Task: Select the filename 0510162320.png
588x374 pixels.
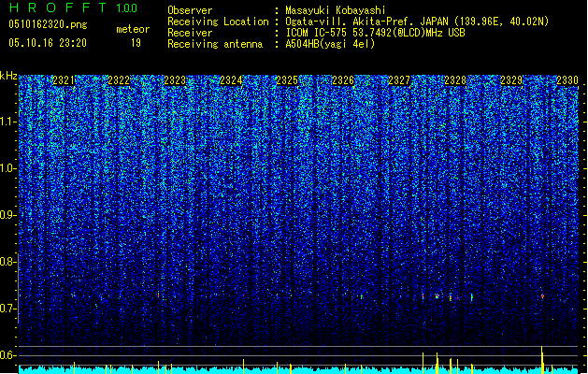Action: click(48, 24)
